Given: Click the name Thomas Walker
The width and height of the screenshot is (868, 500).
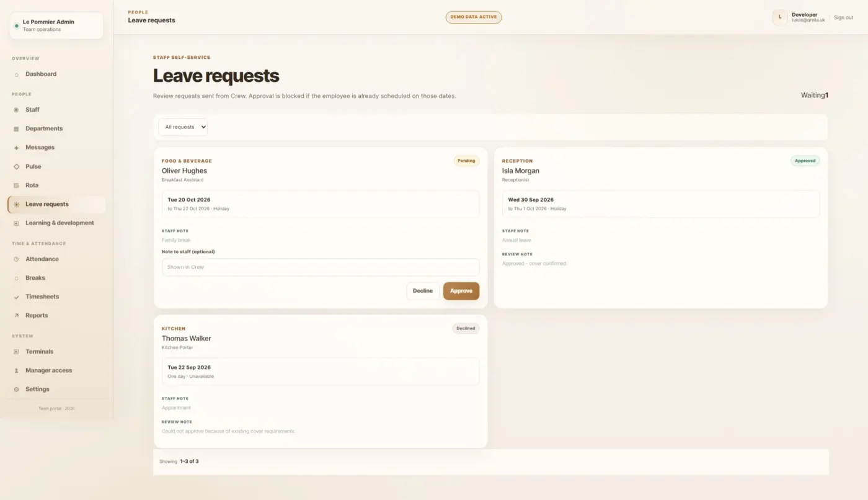Looking at the screenshot, I should pos(187,339).
